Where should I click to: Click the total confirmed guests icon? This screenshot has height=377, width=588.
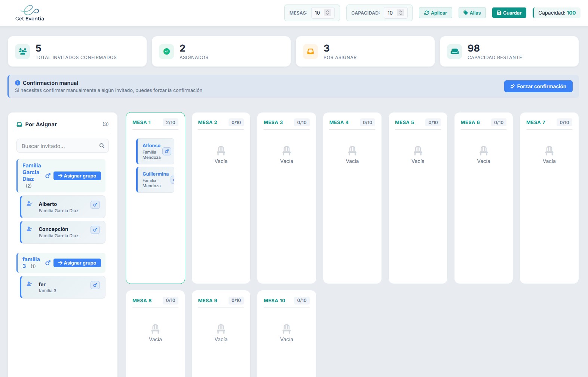pyautogui.click(x=22, y=52)
